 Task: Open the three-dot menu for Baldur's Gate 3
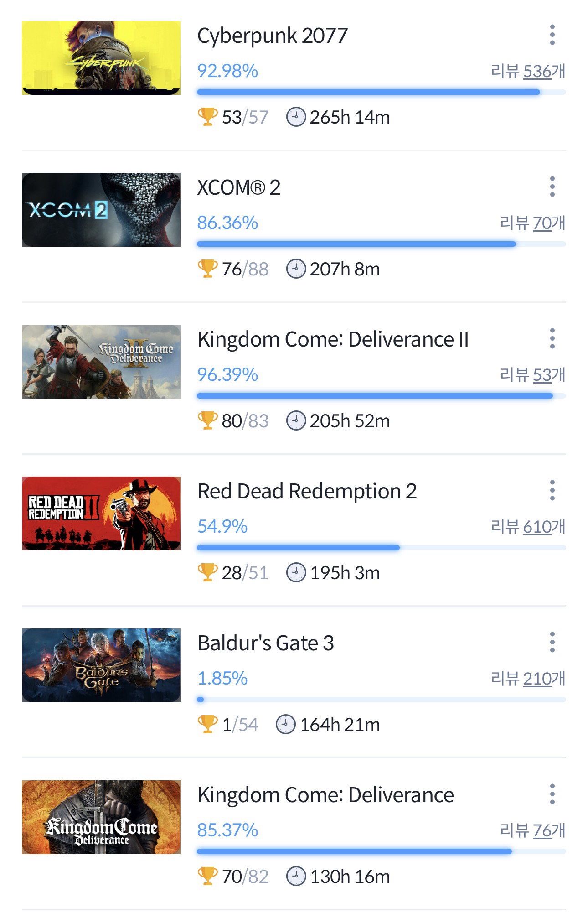click(552, 643)
